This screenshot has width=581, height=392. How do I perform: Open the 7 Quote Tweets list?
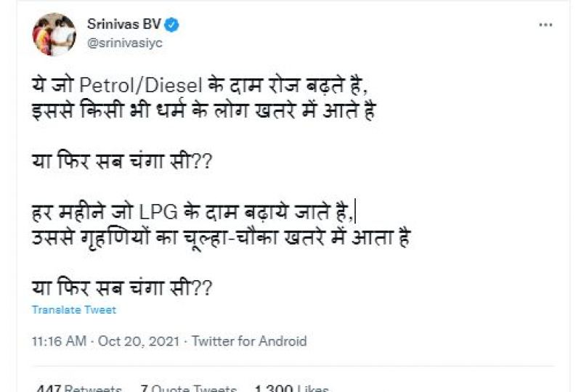click(x=189, y=388)
